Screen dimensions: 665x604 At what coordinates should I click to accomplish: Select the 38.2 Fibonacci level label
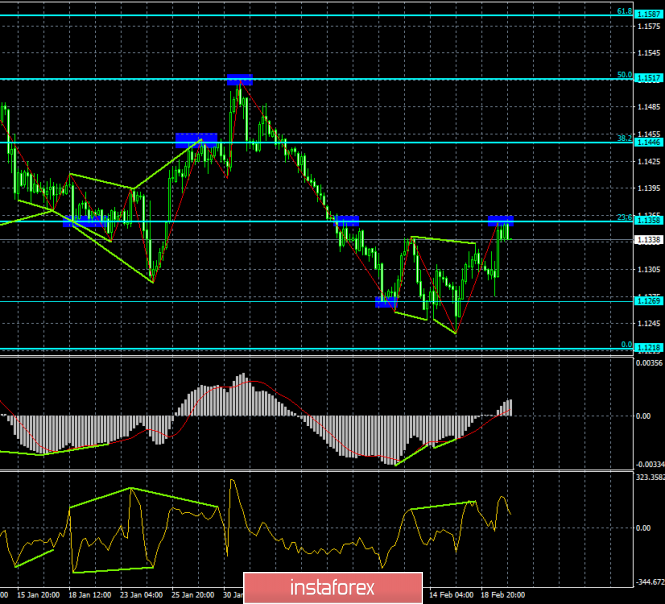[624, 138]
